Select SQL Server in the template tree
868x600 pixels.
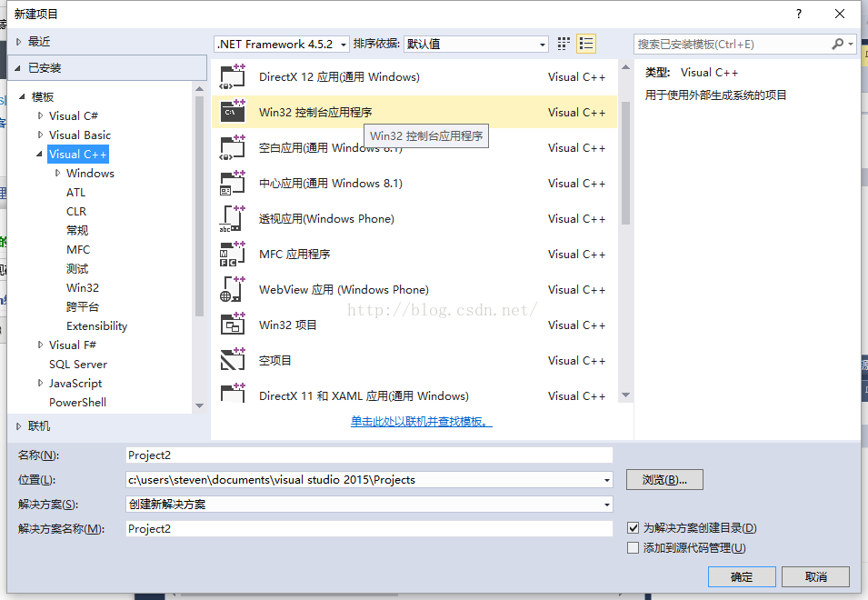78,365
